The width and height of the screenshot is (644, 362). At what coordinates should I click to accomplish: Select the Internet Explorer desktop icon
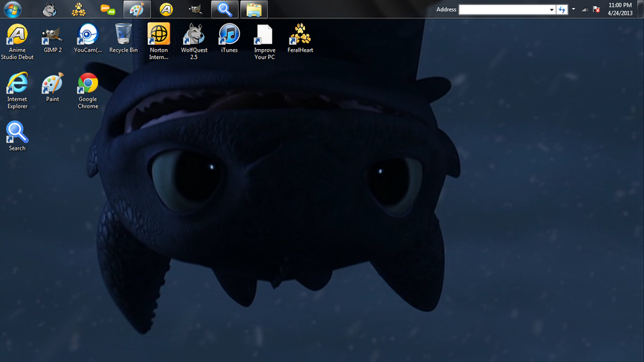point(17,91)
